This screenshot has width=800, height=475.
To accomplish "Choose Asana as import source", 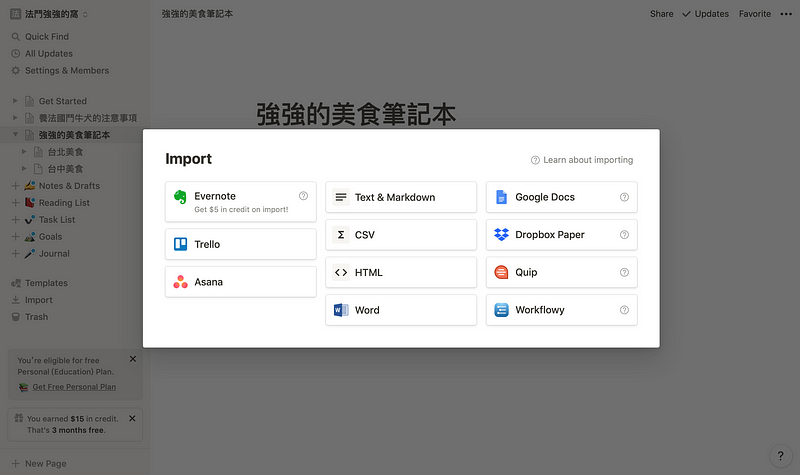I will pos(240,282).
